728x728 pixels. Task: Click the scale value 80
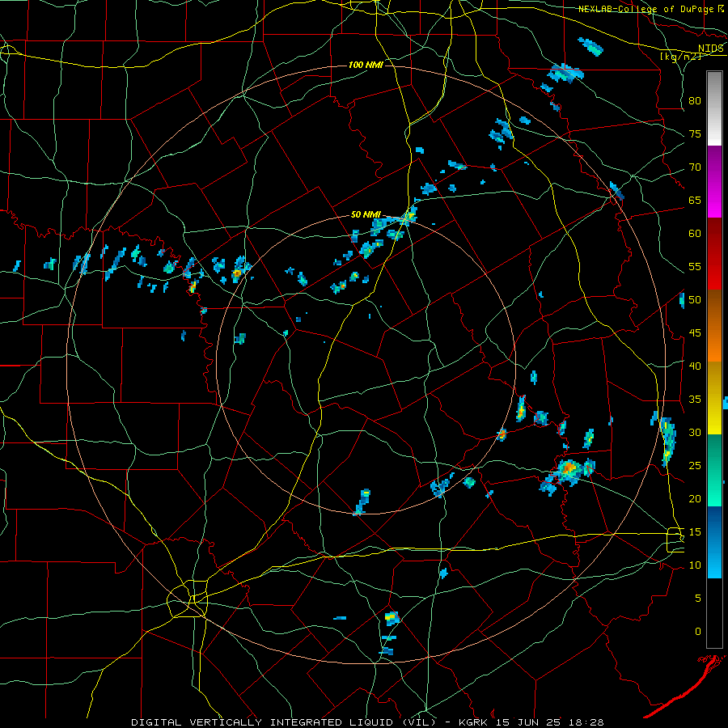pos(695,101)
